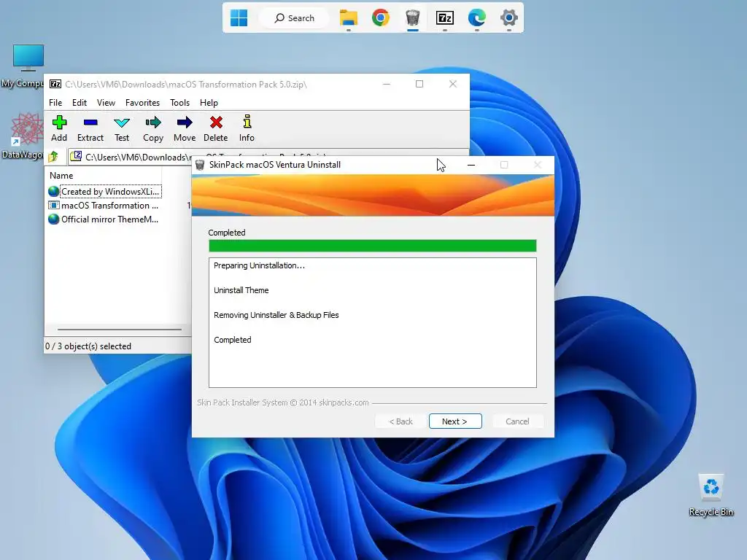Click 'Completed' line in the uninstall log
The width and height of the screenshot is (747, 560).
point(233,340)
